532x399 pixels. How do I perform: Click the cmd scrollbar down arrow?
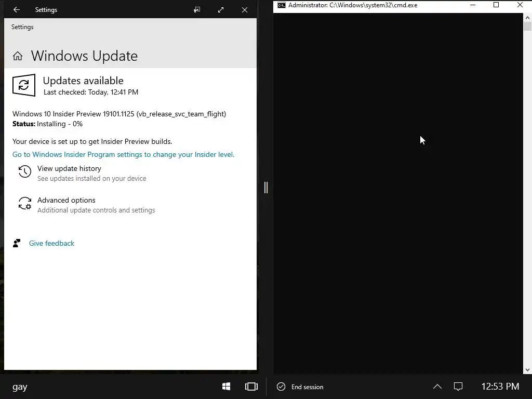(528, 370)
